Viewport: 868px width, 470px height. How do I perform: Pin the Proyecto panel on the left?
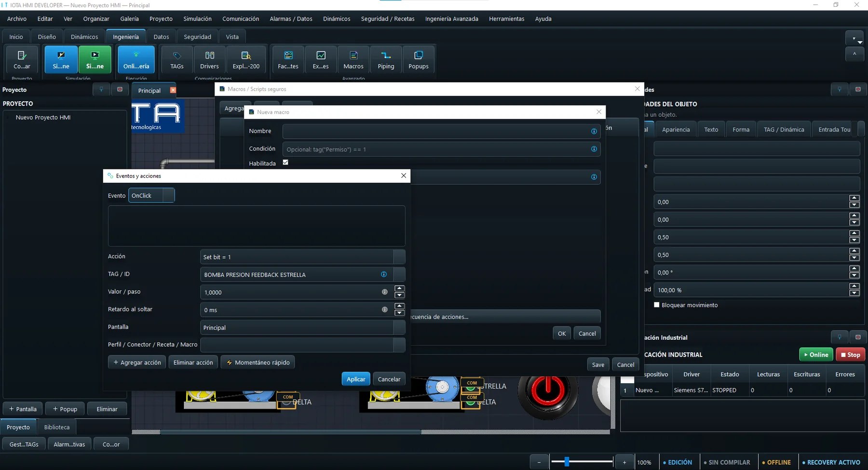pyautogui.click(x=101, y=89)
